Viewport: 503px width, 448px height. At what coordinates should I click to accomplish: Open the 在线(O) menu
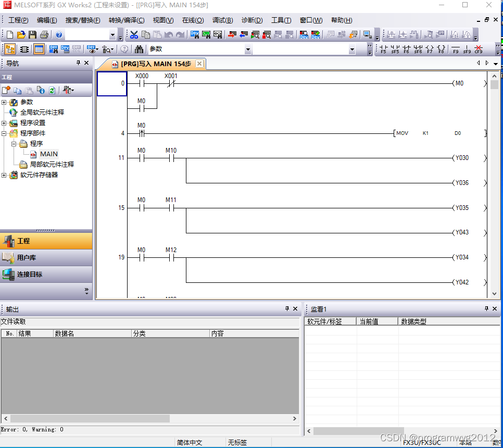point(193,20)
